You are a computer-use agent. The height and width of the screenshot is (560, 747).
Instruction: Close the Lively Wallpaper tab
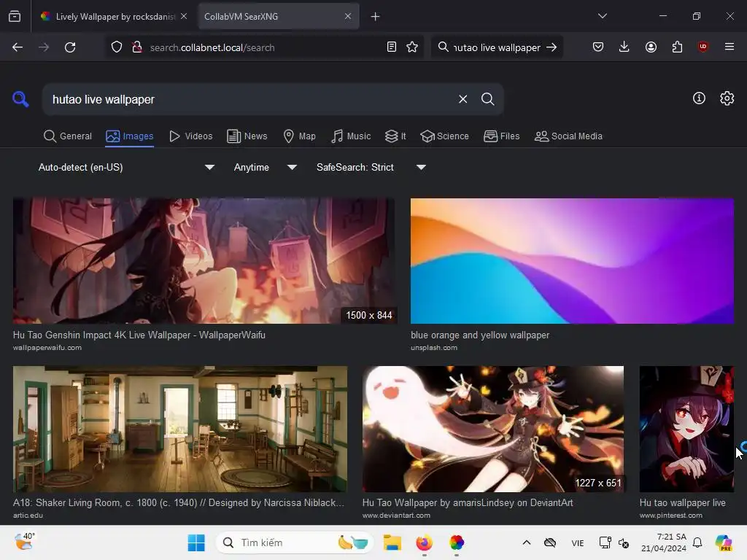coord(184,16)
